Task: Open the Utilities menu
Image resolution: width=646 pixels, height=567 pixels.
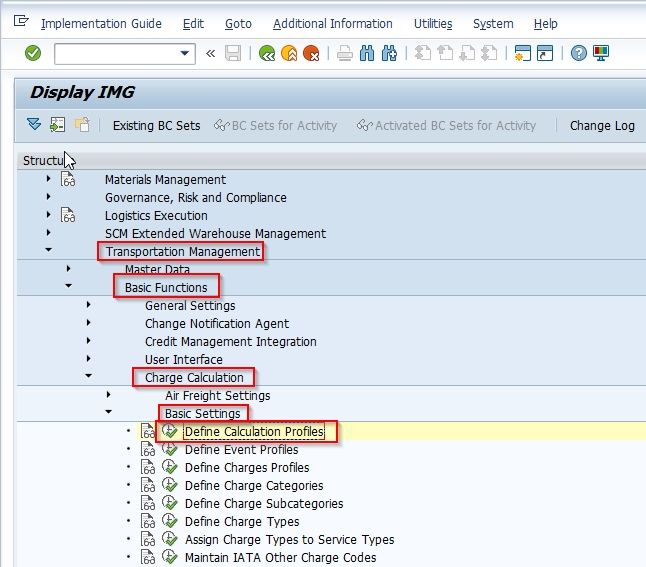Action: [433, 24]
